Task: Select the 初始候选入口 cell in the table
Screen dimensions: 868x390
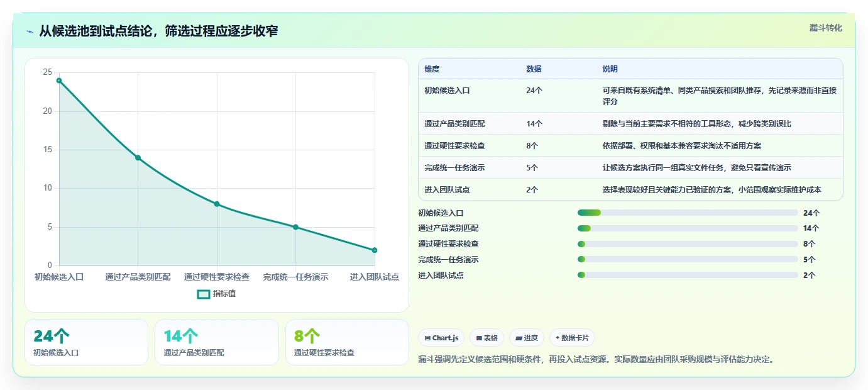Action: point(447,91)
